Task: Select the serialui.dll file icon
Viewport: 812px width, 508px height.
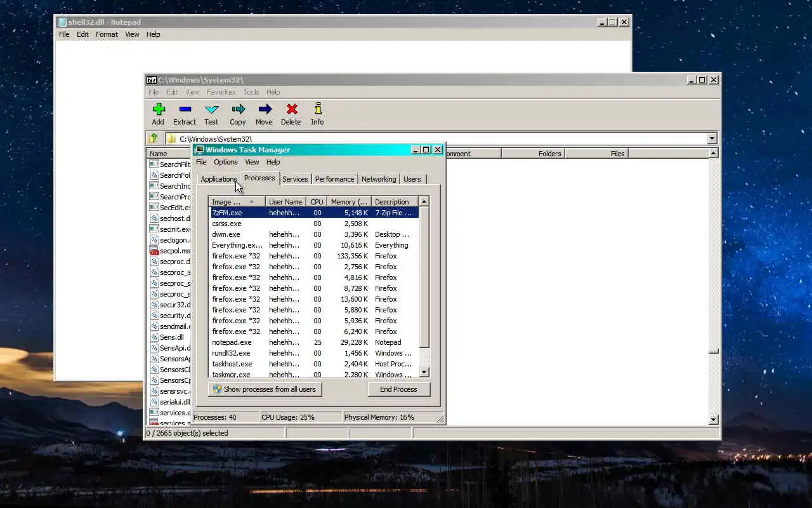Action: [154, 402]
